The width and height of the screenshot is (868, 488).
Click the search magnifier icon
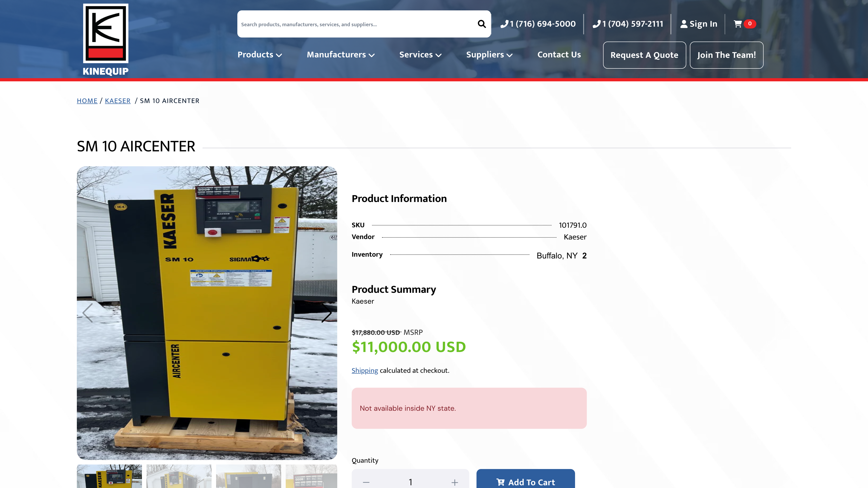[482, 24]
